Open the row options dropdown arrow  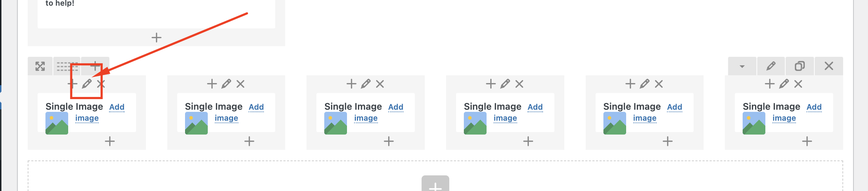pyautogui.click(x=742, y=66)
